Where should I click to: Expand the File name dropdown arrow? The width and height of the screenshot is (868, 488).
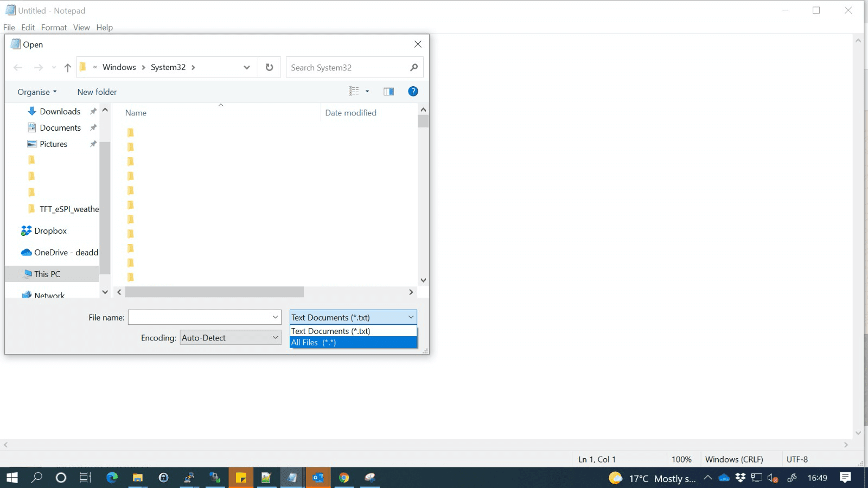click(x=275, y=317)
